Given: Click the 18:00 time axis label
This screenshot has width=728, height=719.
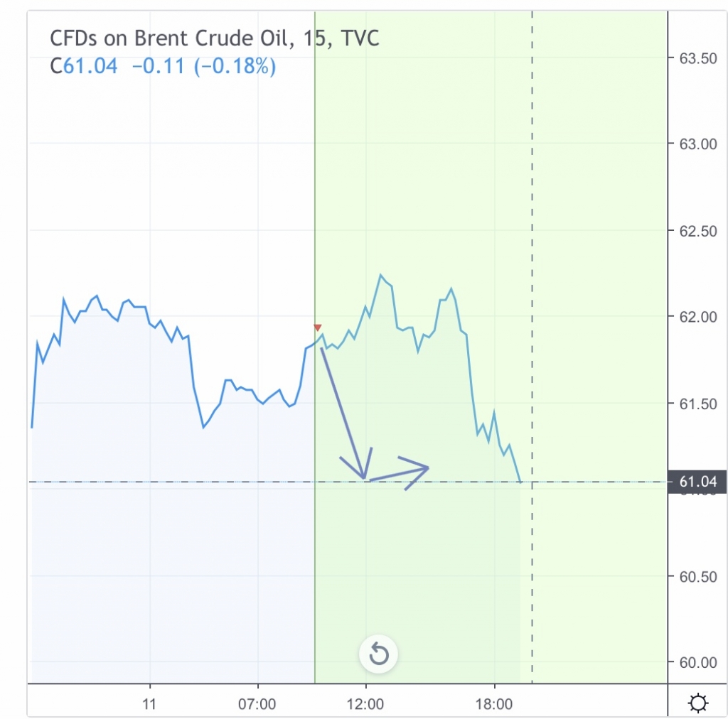Looking at the screenshot, I should click(x=495, y=704).
